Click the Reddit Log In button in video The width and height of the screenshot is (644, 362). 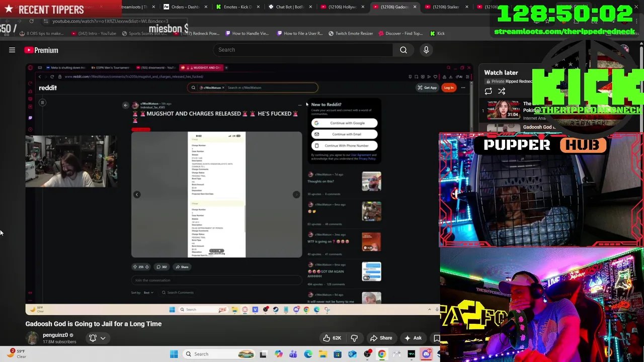click(449, 87)
